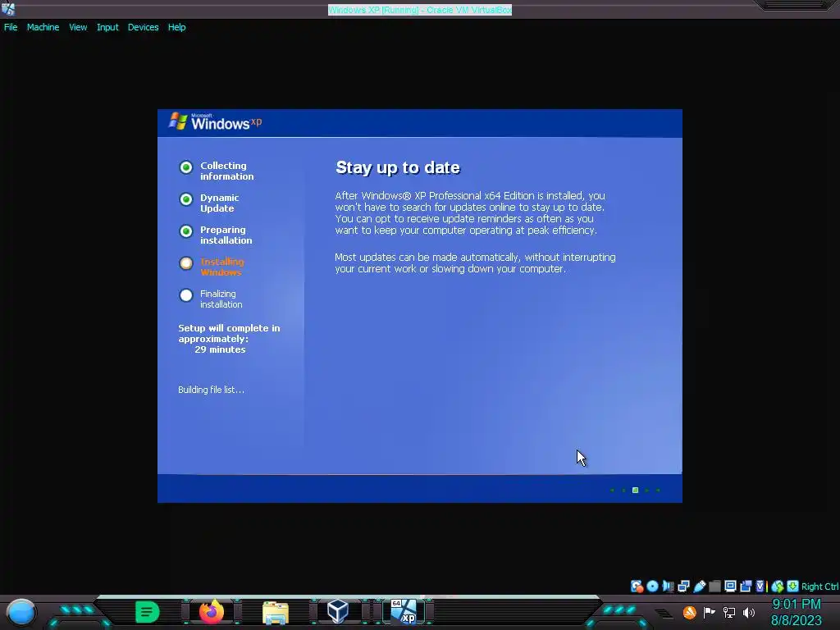Click the virtualization CPU status icon
The width and height of the screenshot is (840, 630).
[x=760, y=586]
